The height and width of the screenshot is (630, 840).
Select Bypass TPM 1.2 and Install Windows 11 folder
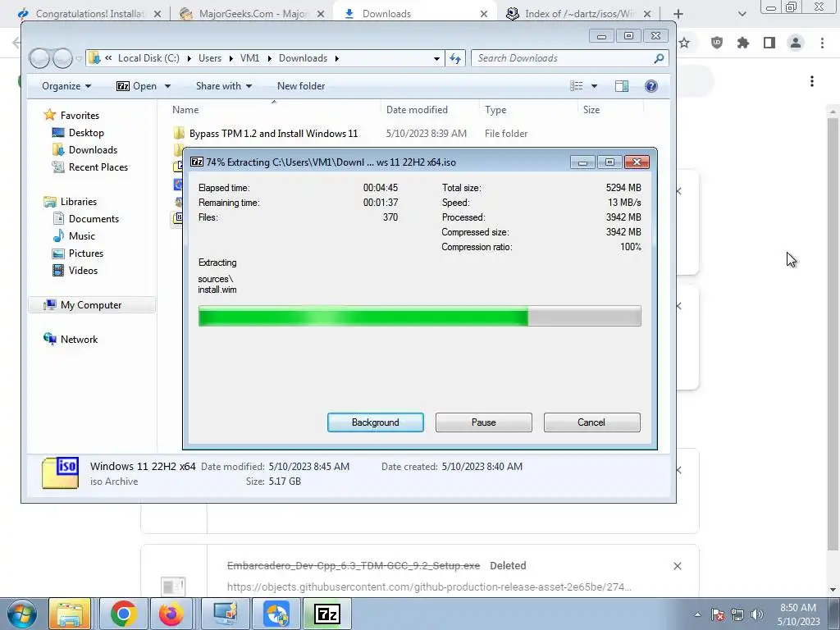pyautogui.click(x=273, y=134)
